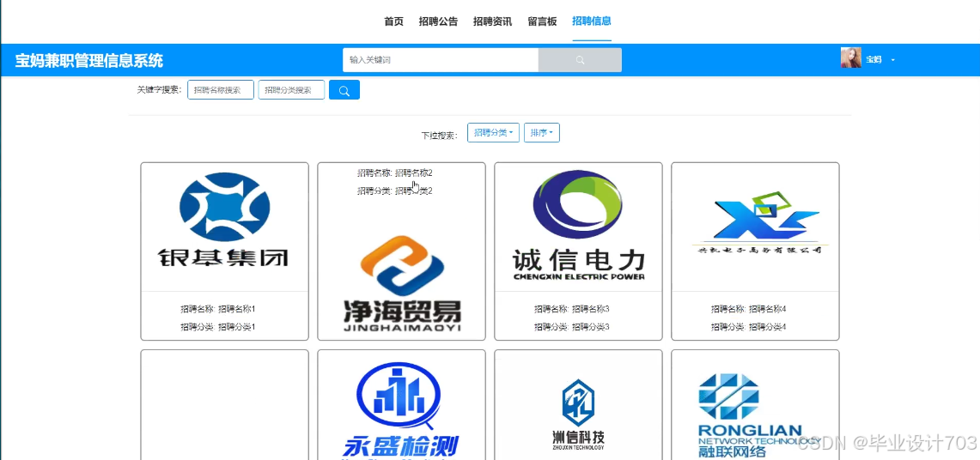980x460 pixels.
Task: Click the text 招聘分类4
Action: (768, 327)
